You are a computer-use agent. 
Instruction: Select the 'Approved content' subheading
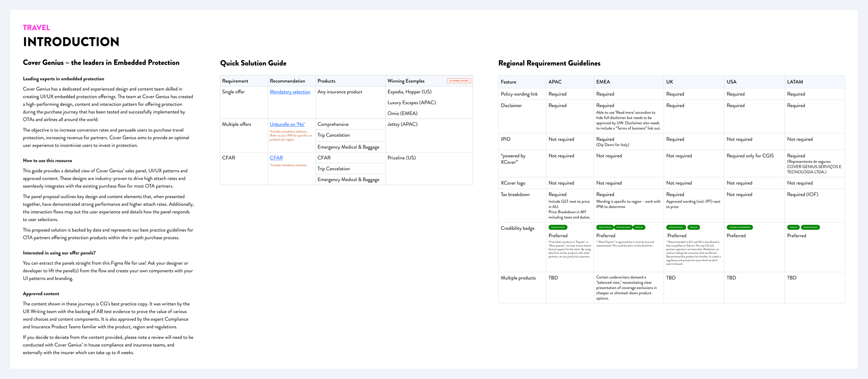tap(41, 294)
